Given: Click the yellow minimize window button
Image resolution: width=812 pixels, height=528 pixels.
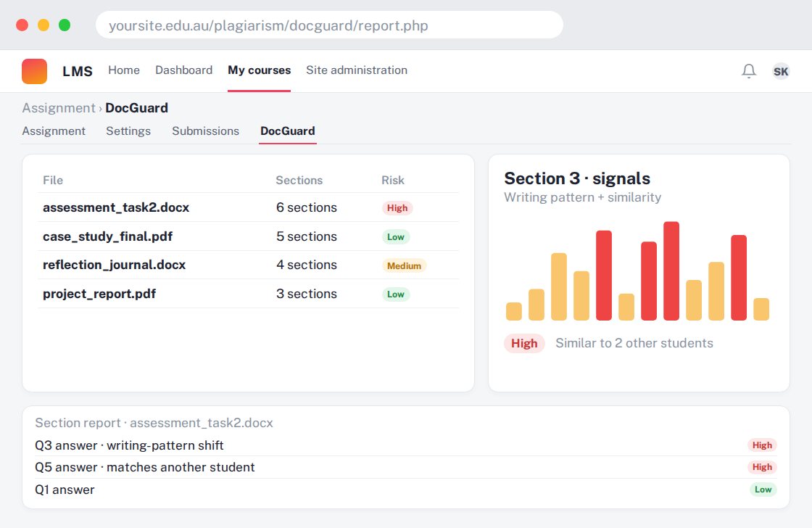Looking at the screenshot, I should pos(43,25).
